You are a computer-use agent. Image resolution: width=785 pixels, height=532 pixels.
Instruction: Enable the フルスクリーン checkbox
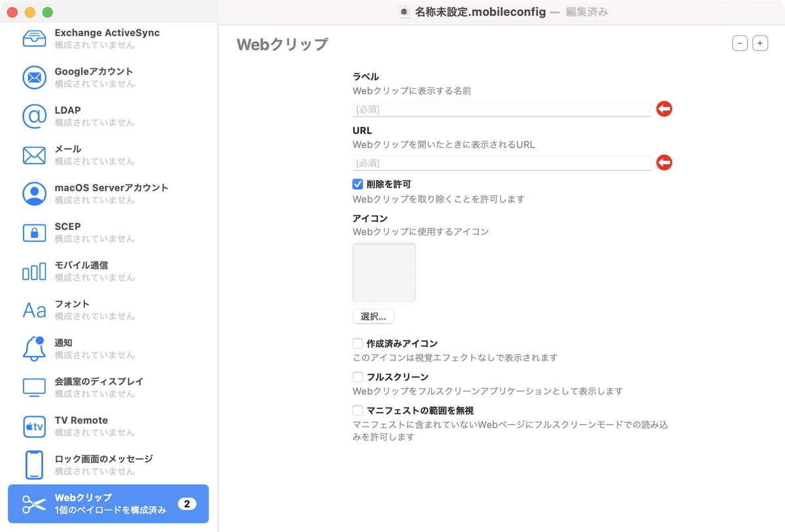coord(358,377)
